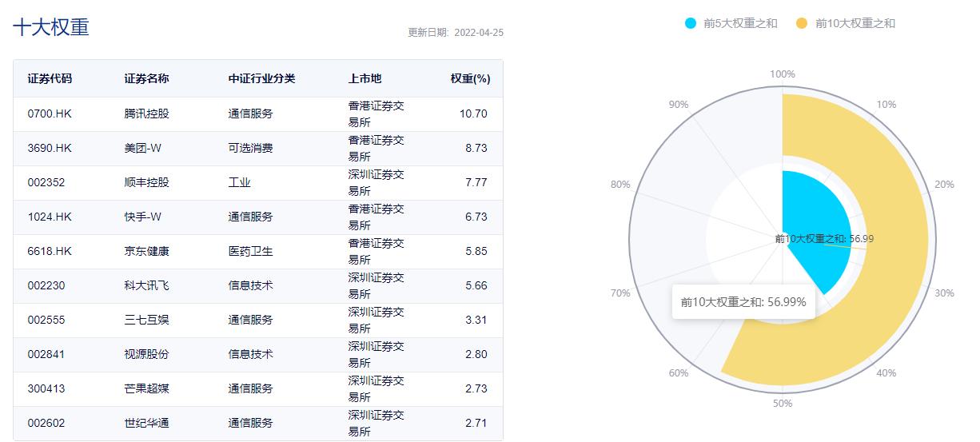The width and height of the screenshot is (980, 442).
Task: Select the 0700.HK security code
Action: 50,113
